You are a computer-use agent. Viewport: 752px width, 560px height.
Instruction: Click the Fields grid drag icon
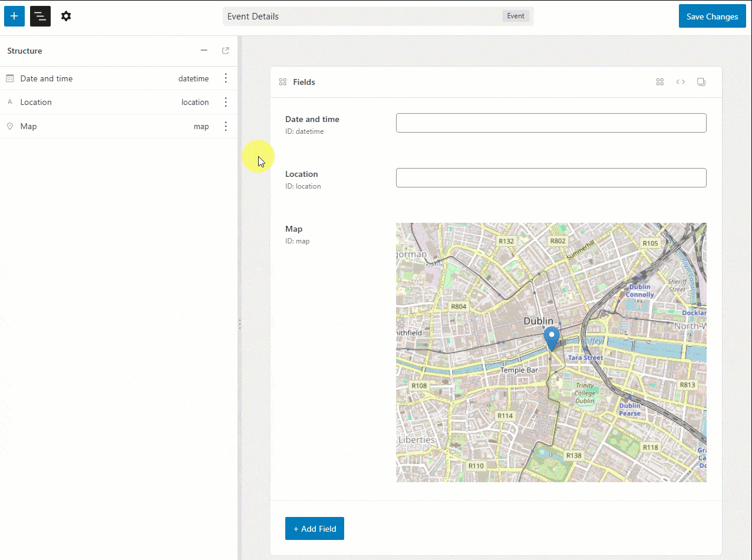click(283, 82)
